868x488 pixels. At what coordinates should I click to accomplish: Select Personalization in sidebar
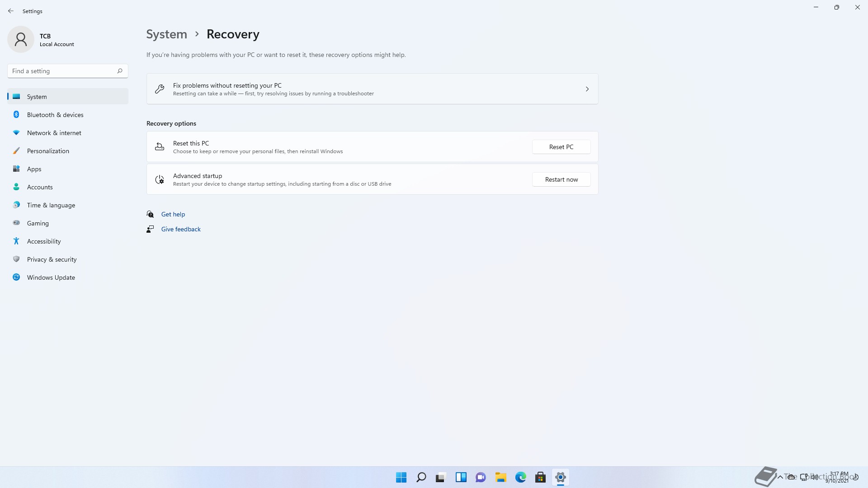[68, 151]
